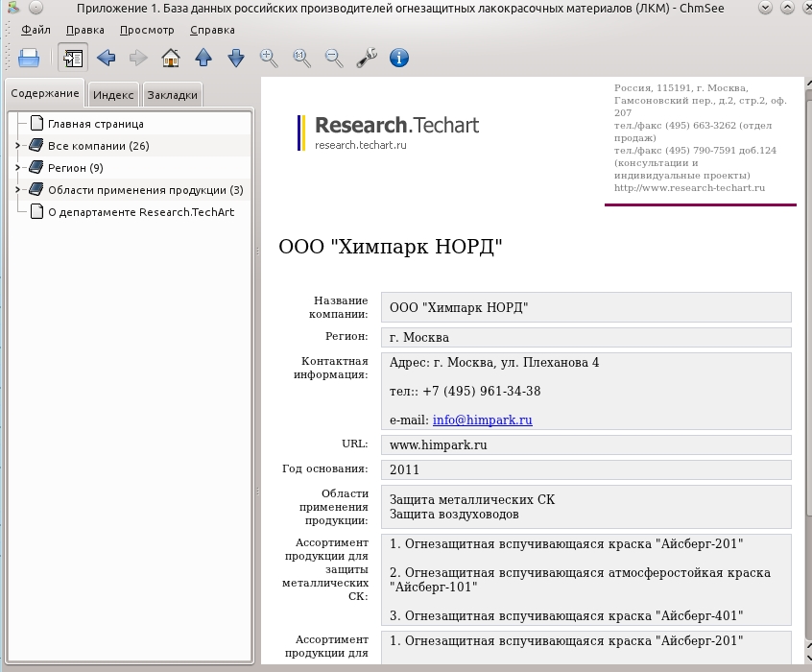Click the Защита металлических СК line

point(472,499)
